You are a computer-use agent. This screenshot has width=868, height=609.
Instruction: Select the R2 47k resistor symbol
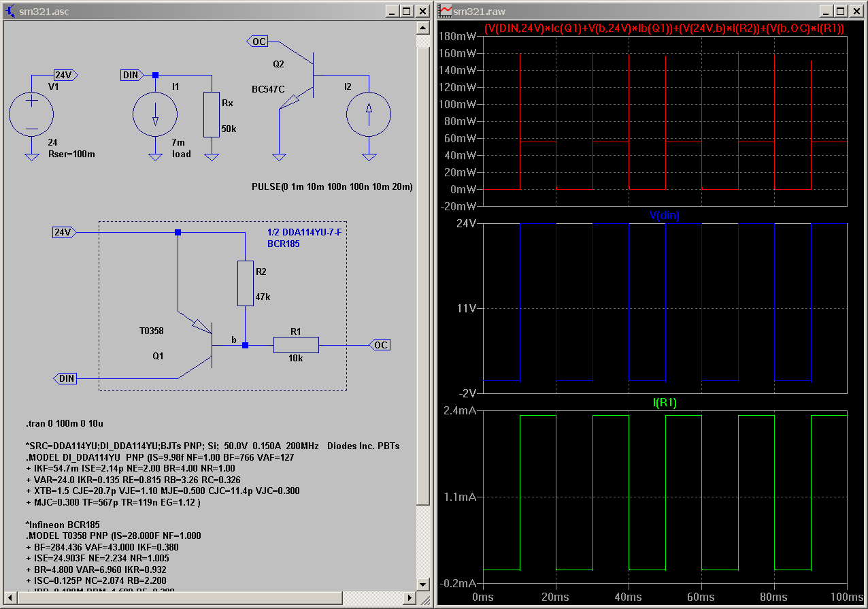pos(246,283)
